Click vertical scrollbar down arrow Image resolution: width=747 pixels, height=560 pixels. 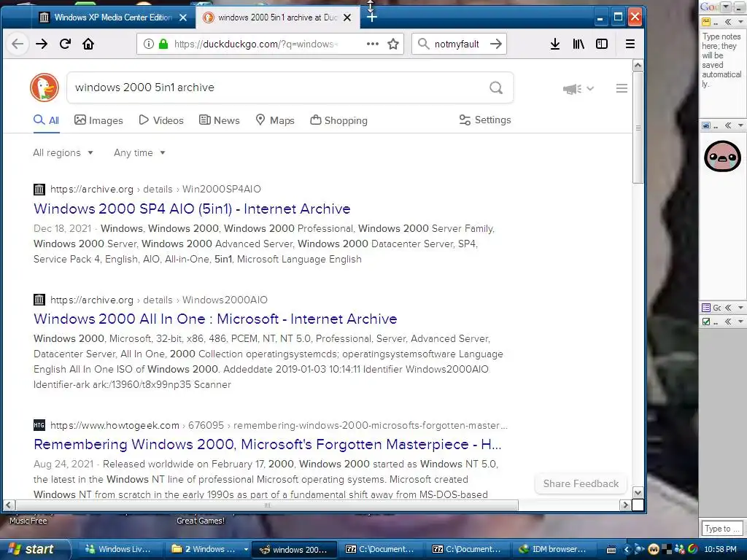[638, 492]
